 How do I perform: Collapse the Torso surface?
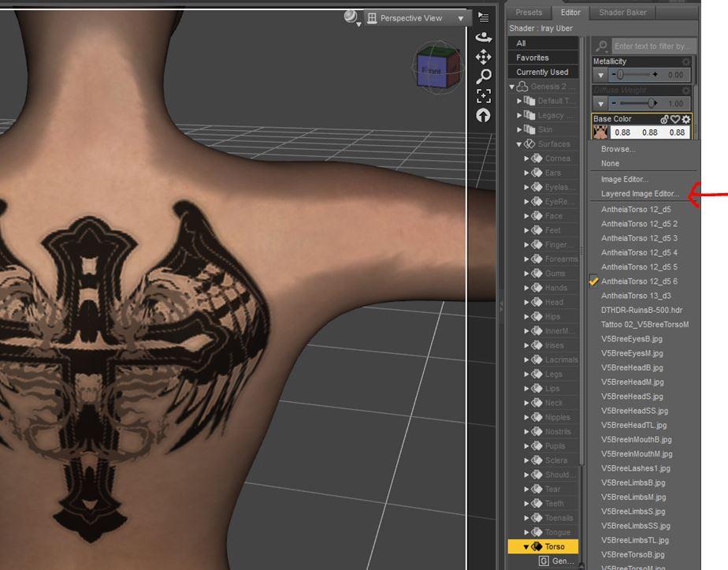[526, 547]
